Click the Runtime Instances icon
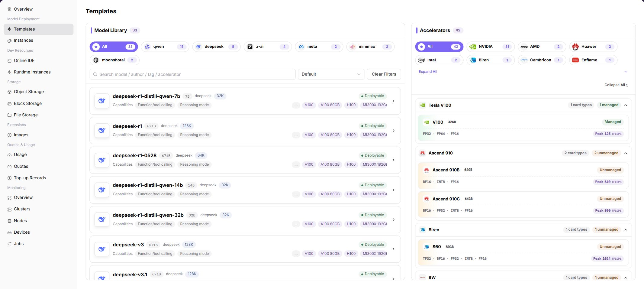644x289 pixels. pyautogui.click(x=9, y=72)
